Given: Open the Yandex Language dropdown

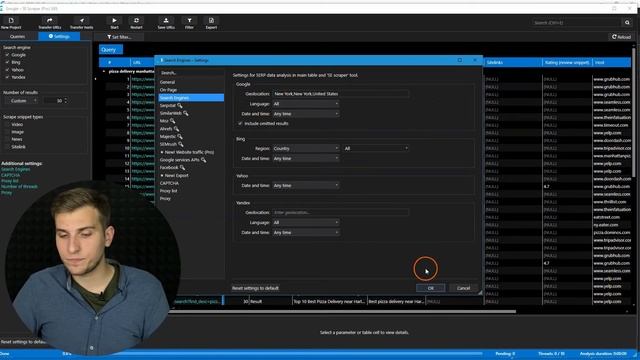Looking at the screenshot, I should pyautogui.click(x=306, y=222).
